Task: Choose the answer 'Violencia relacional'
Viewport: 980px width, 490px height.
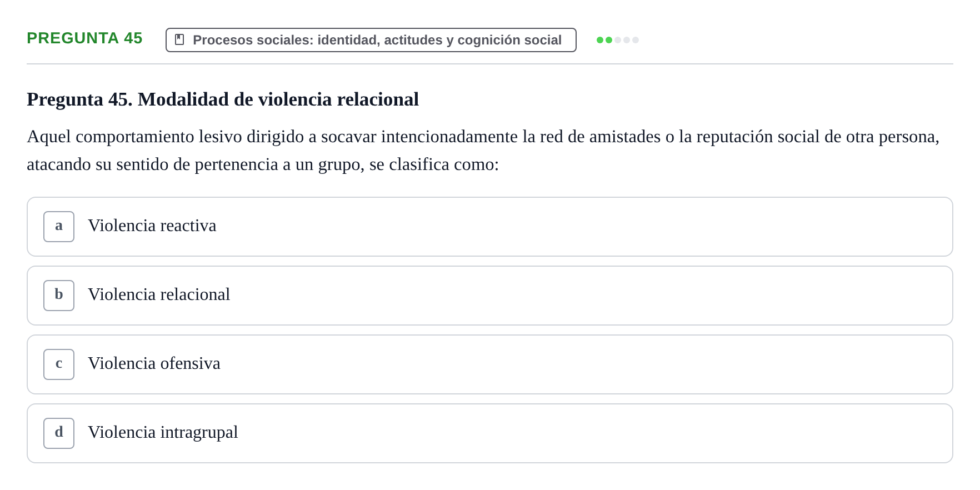Action: tap(490, 296)
